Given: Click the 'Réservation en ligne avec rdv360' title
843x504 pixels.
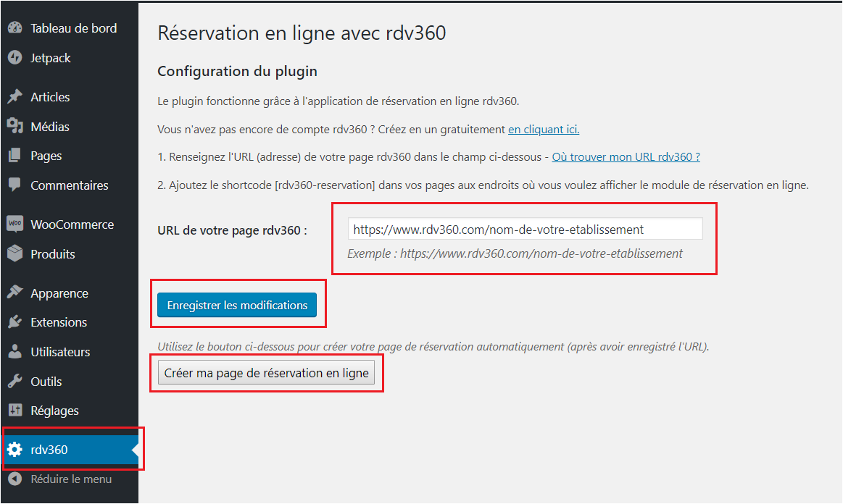Looking at the screenshot, I should point(302,33).
